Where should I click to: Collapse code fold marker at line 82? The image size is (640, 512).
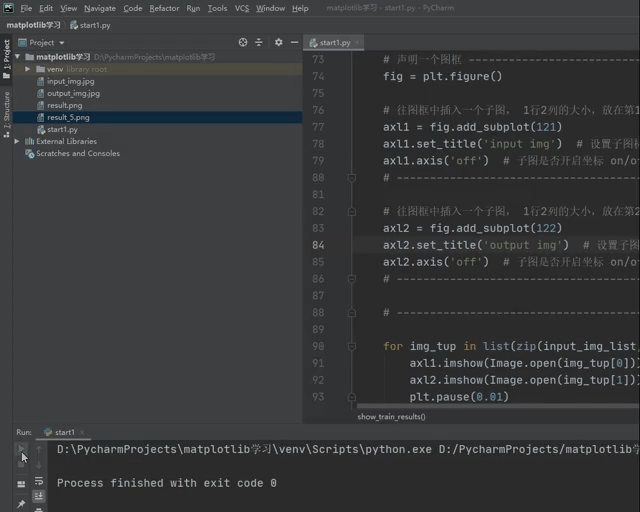click(x=351, y=211)
